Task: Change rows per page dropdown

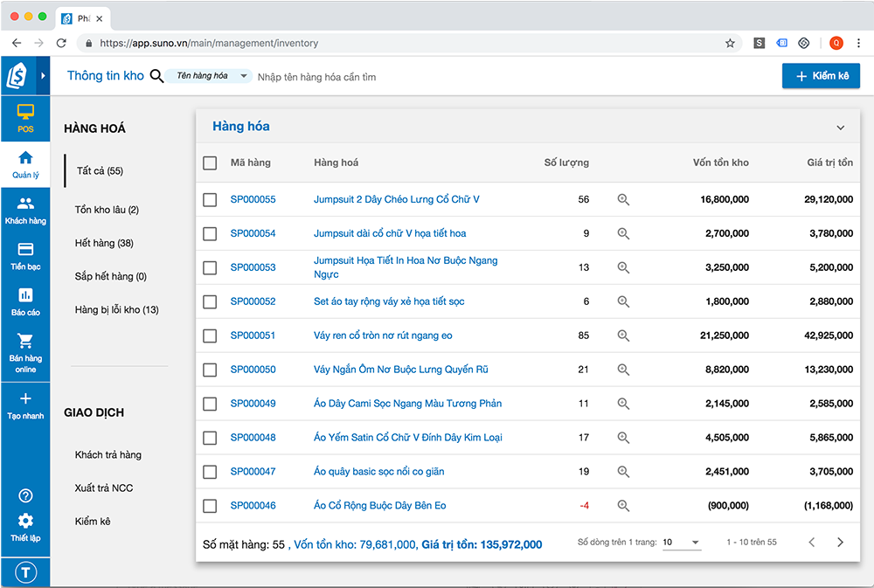Action: click(x=681, y=543)
